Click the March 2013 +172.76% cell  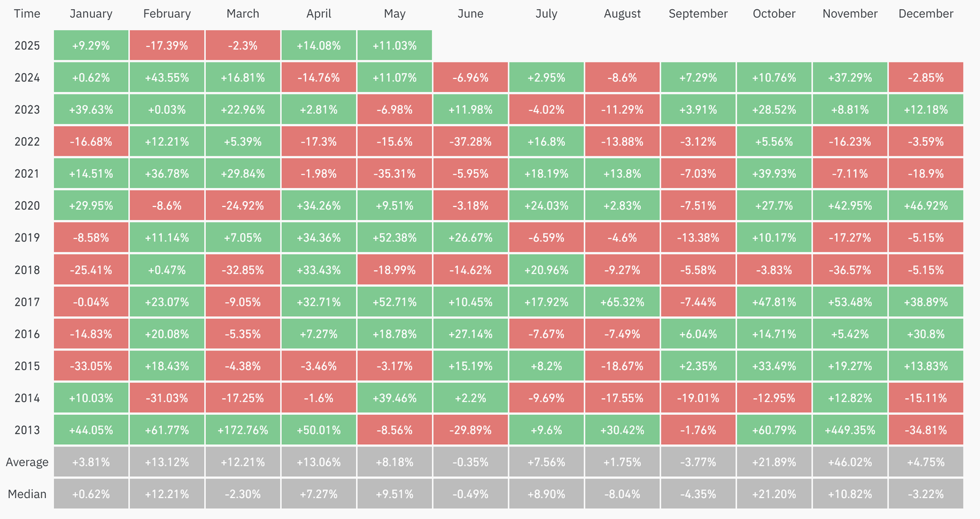243,430
